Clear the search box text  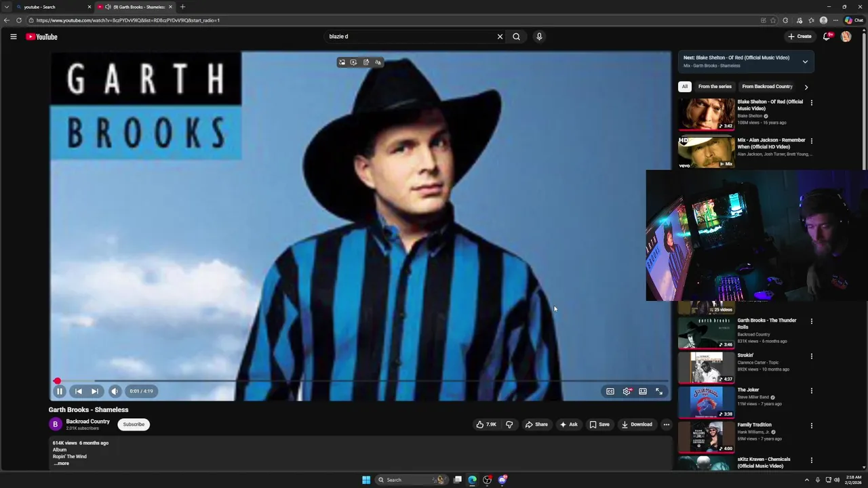500,37
